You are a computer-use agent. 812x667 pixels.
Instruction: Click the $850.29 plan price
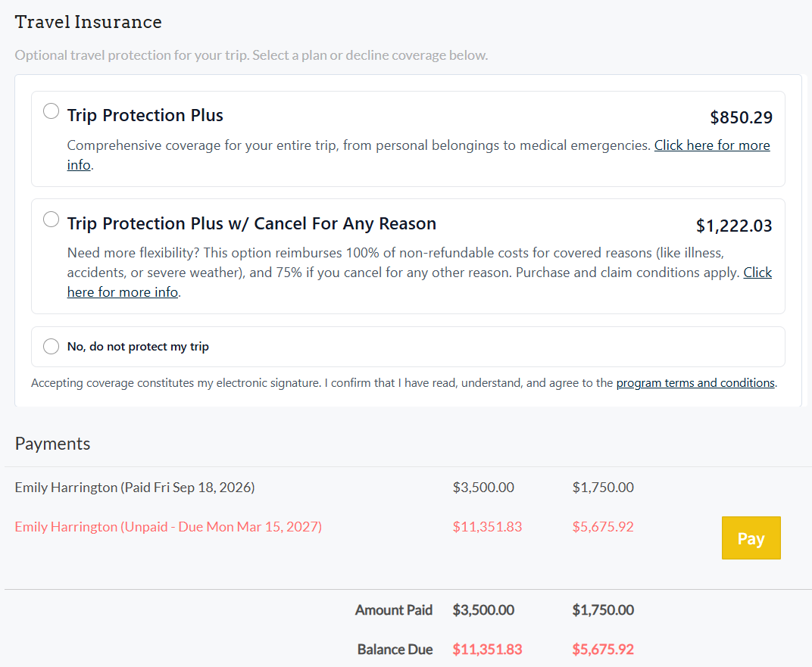741,117
